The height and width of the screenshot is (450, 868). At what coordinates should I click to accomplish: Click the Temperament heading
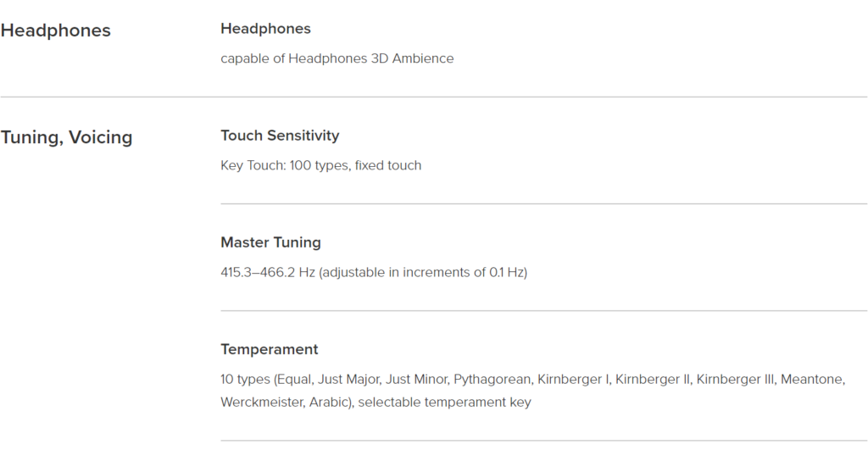270,349
